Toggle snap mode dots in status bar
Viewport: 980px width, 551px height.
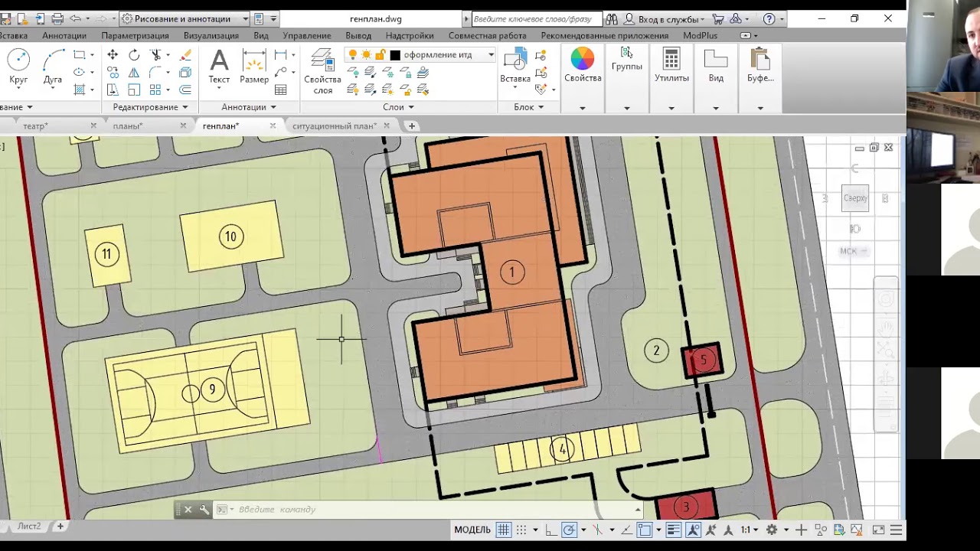tap(522, 530)
